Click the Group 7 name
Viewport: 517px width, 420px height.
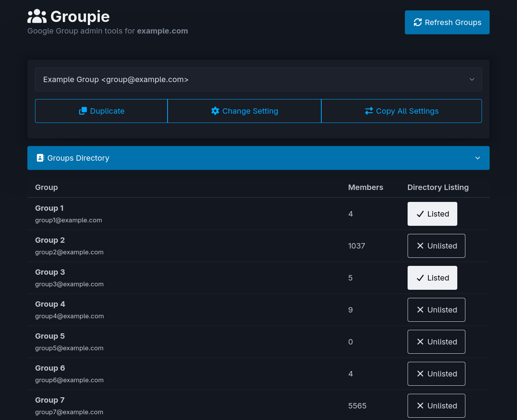coord(50,400)
